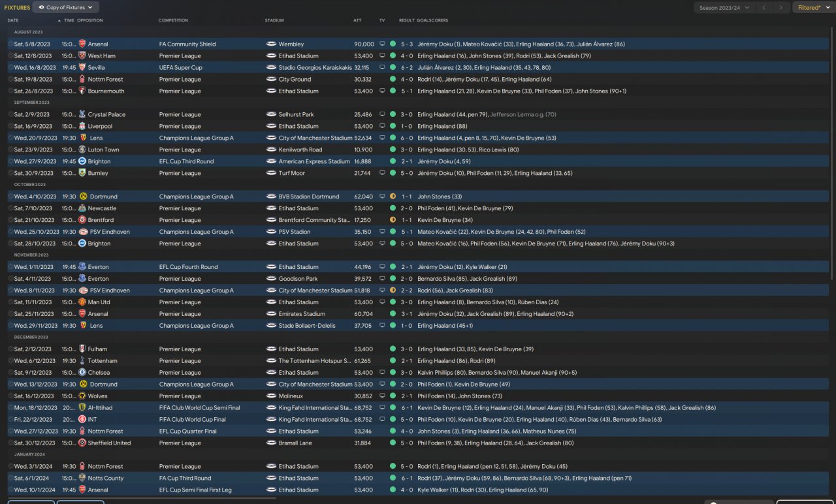The height and width of the screenshot is (504, 836).
Task: Tick the selection circle for Sat, 2/12/2023
Action: pyautogui.click(x=11, y=349)
